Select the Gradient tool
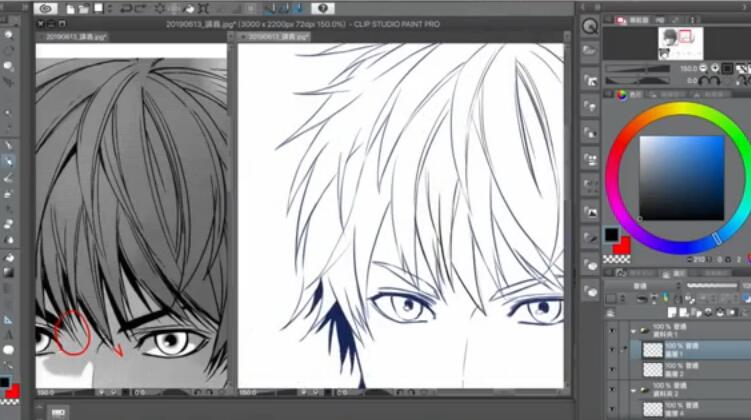The height and width of the screenshot is (420, 751). tap(9, 273)
